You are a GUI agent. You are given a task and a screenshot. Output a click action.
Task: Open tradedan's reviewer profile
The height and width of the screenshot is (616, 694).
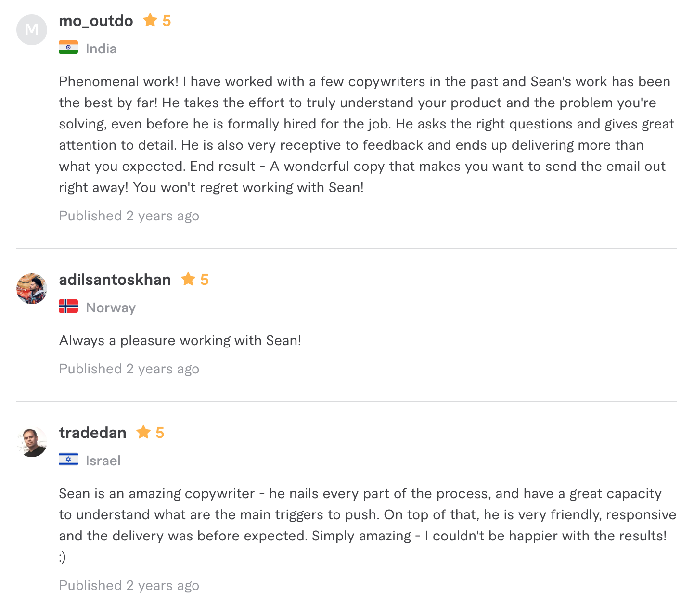[92, 433]
